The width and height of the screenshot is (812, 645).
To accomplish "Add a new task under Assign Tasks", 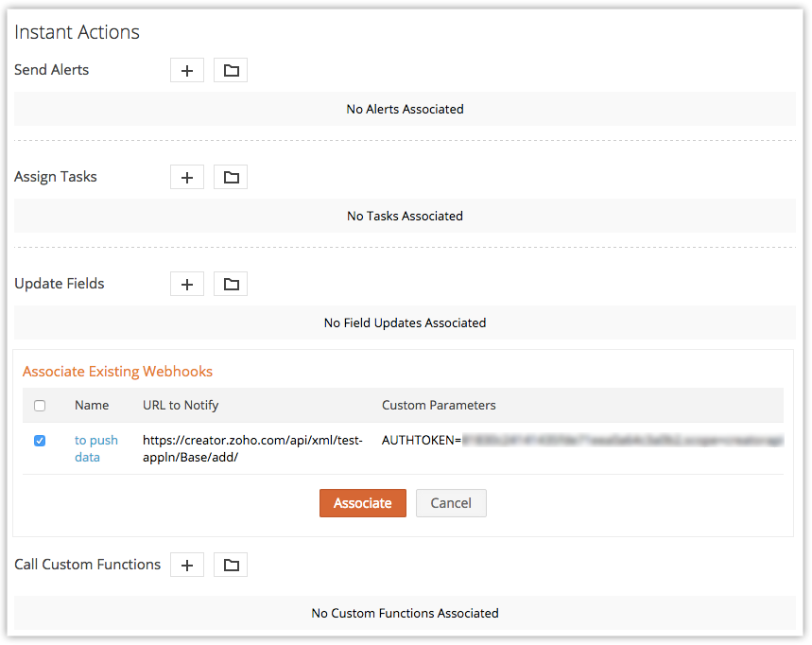I will click(x=187, y=177).
